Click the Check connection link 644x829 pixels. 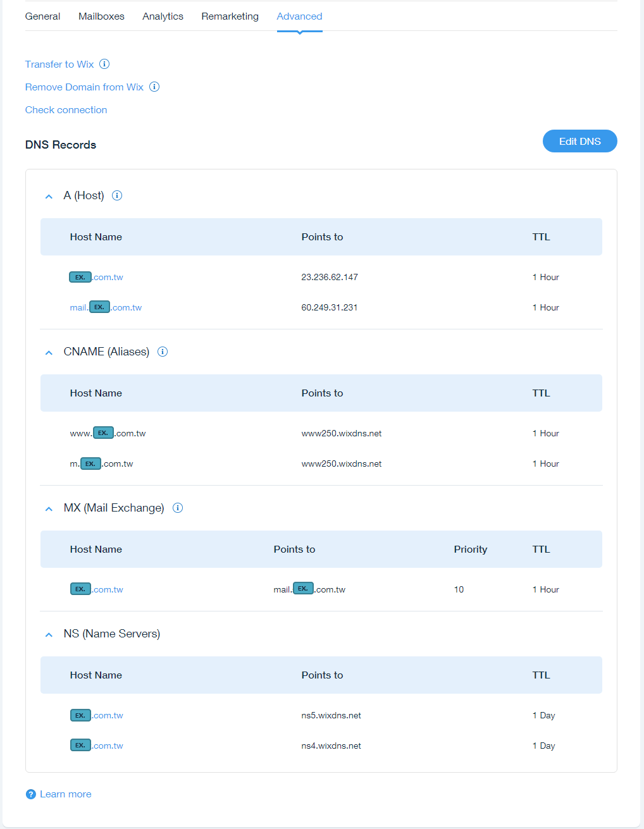point(66,110)
